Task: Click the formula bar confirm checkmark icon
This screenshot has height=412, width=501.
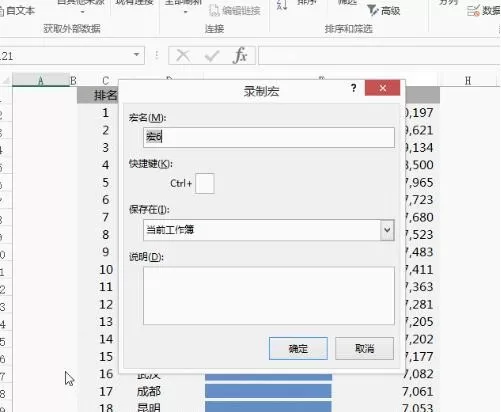Action: coord(212,56)
